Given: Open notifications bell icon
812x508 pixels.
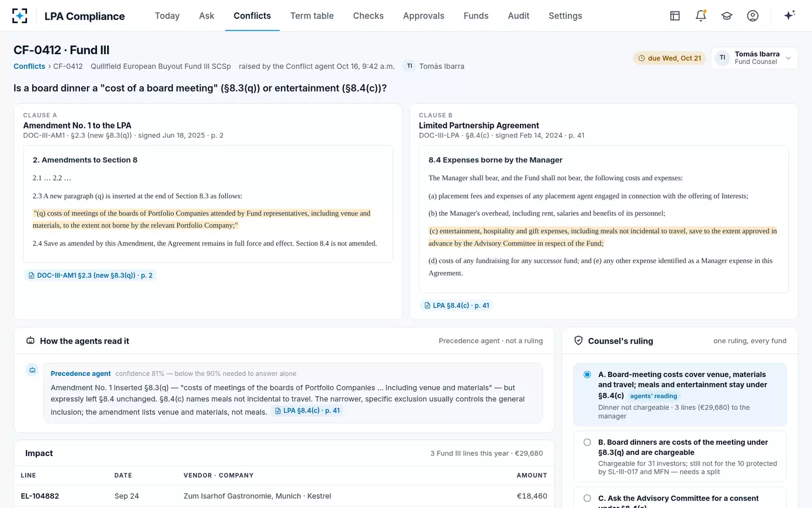Looking at the screenshot, I should (x=701, y=16).
